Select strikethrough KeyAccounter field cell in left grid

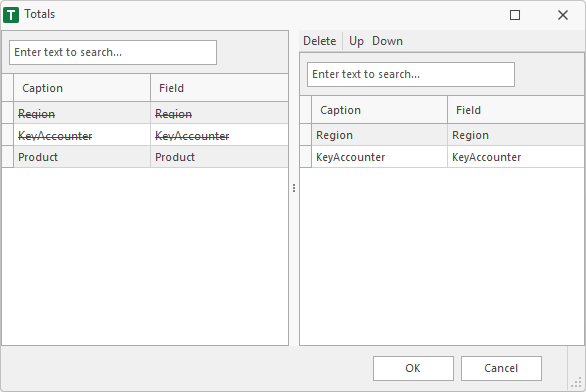click(x=219, y=135)
